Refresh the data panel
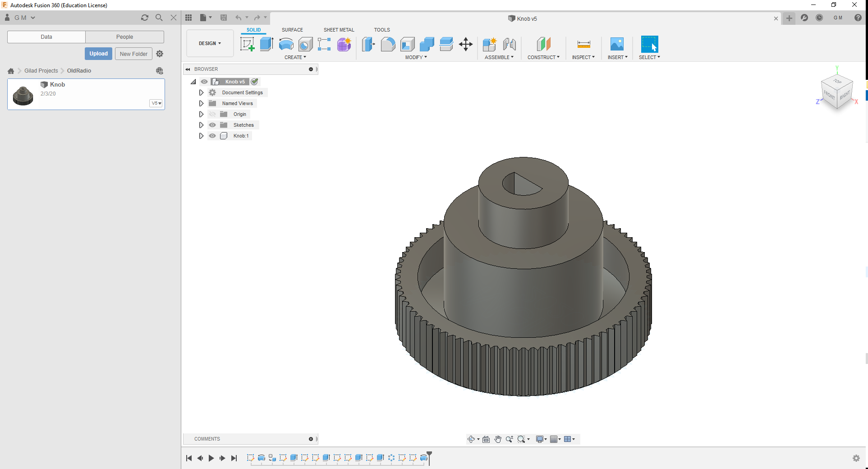The width and height of the screenshot is (868, 469). tap(145, 18)
